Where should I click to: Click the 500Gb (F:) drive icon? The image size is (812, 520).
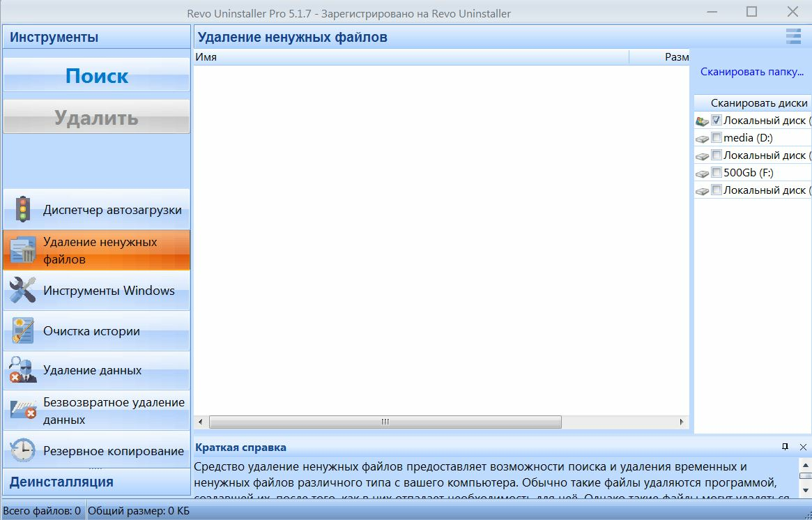[x=702, y=173]
